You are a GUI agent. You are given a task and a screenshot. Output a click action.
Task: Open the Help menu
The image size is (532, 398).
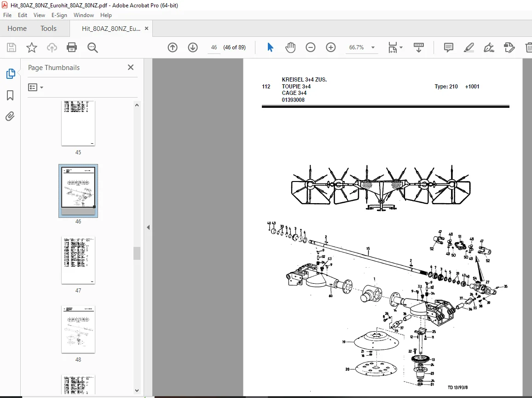(x=106, y=15)
